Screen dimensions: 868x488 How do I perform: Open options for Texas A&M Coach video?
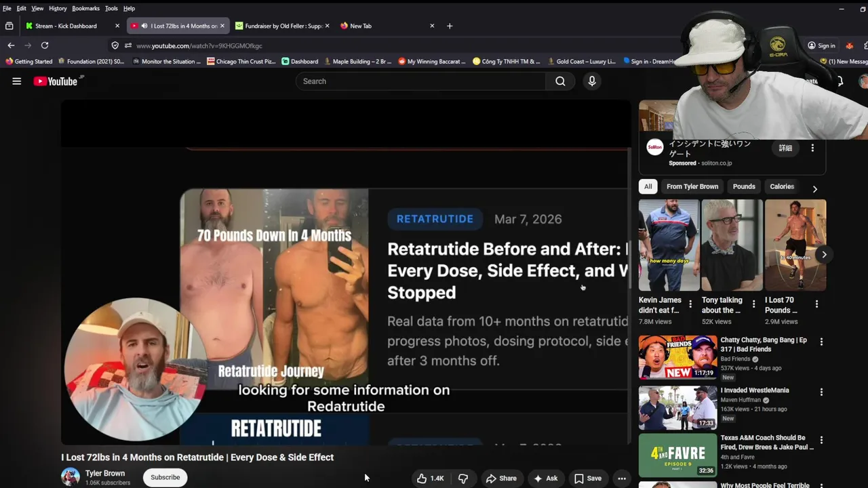pos(821,440)
